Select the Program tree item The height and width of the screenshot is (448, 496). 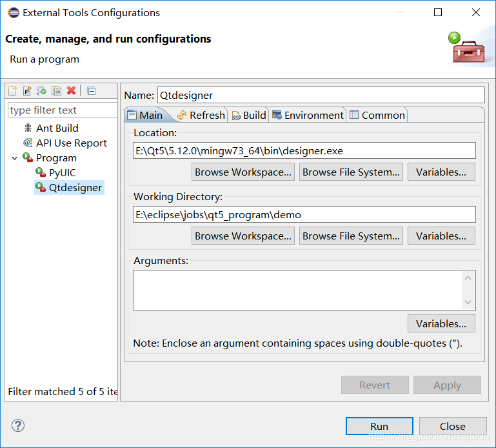[x=56, y=158]
